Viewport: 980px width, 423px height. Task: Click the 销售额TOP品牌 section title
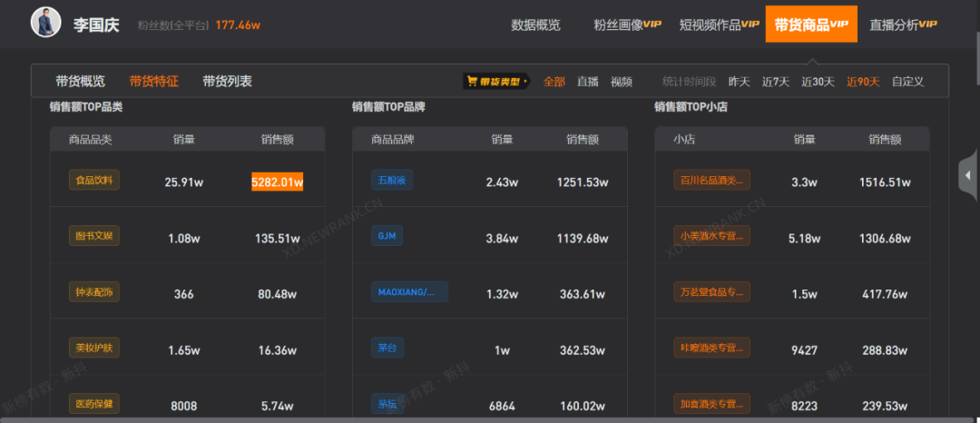[x=388, y=107]
